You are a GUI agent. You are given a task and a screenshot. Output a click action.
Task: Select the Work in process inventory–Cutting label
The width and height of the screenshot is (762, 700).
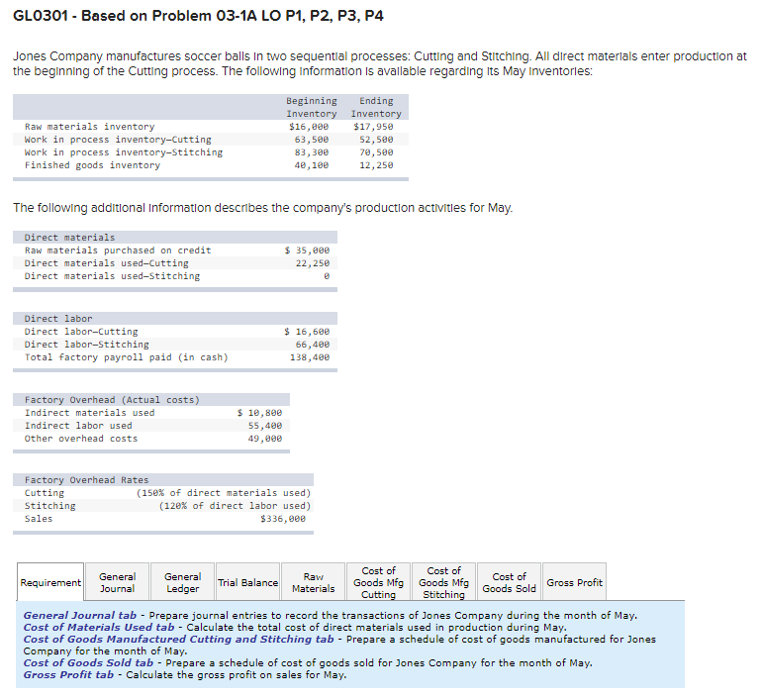tap(118, 140)
